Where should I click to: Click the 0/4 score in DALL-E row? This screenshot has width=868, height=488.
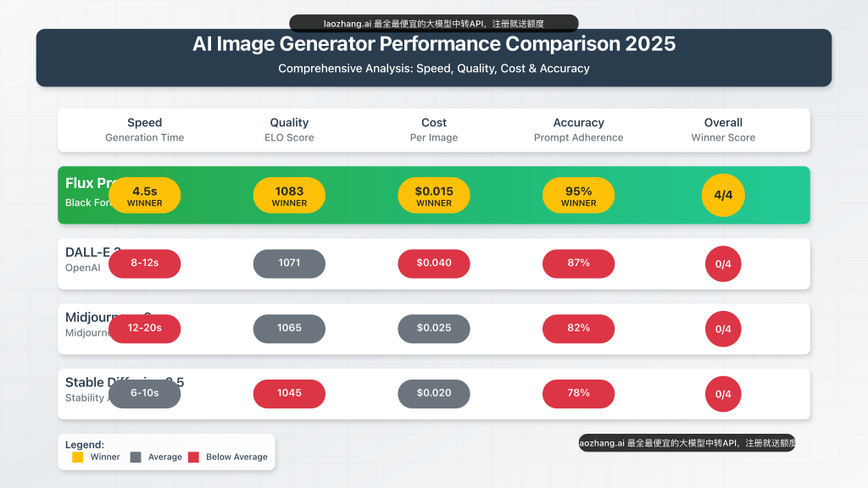(x=723, y=264)
